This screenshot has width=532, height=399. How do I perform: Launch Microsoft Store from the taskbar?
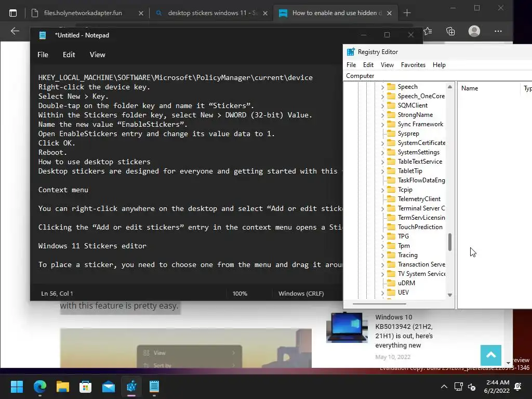click(x=86, y=387)
